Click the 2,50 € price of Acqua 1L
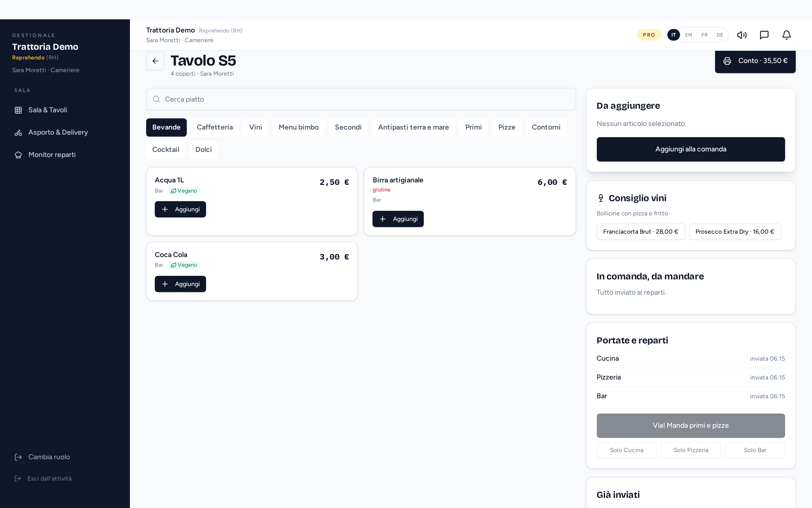This screenshot has width=812, height=508. coord(334,182)
